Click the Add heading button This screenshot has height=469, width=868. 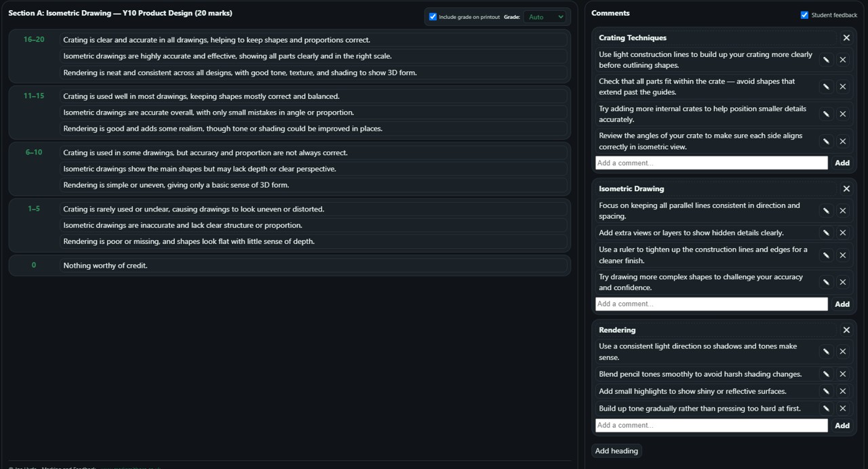coord(616,451)
